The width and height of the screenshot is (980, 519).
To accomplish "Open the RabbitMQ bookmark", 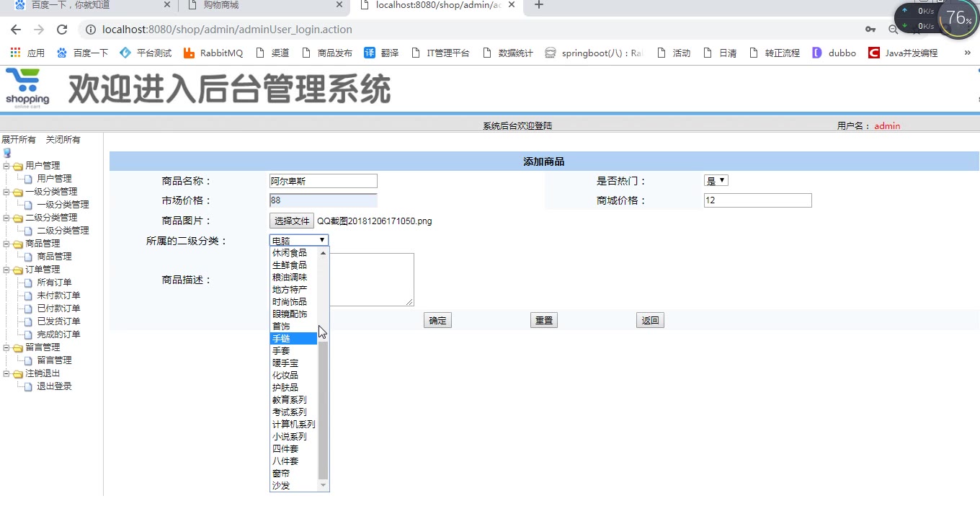I will 213,53.
